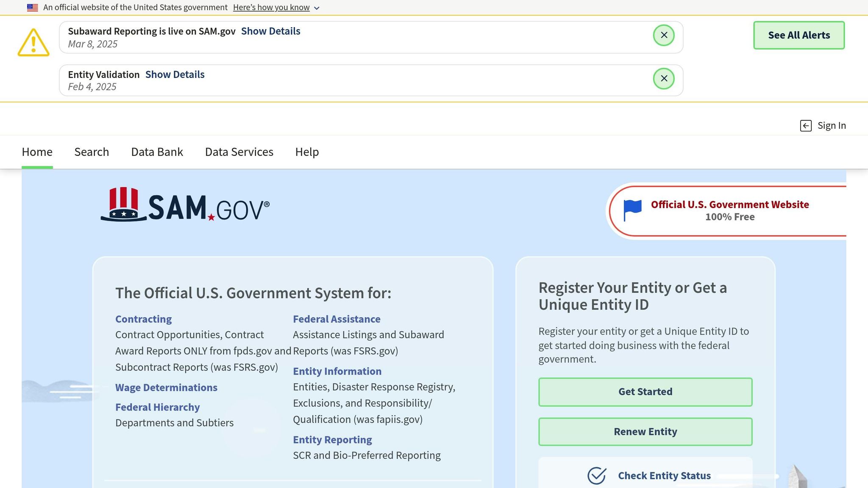The image size is (868, 488).
Task: Click the Check Entity Status checkmark icon
Action: click(597, 476)
